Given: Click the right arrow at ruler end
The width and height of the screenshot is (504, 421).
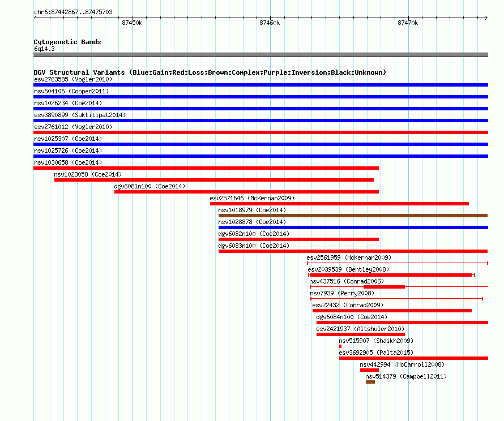Looking at the screenshot, I should 486,18.
